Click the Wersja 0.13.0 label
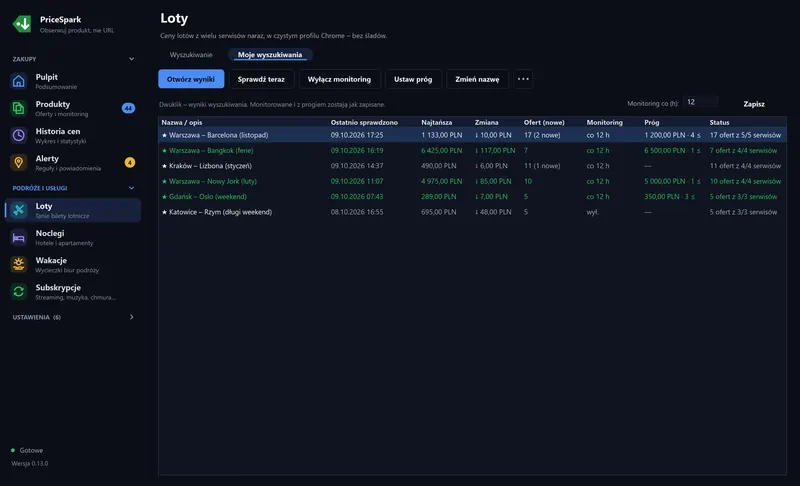This screenshot has width=800, height=486. [30, 464]
